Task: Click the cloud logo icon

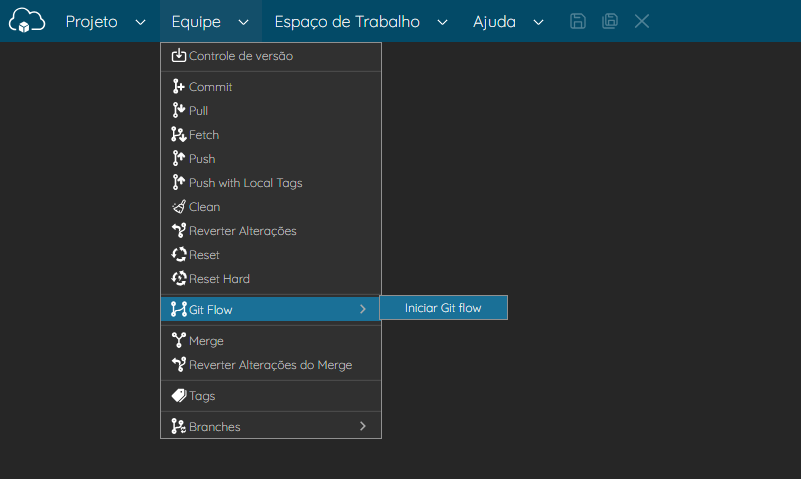Action: pyautogui.click(x=27, y=20)
